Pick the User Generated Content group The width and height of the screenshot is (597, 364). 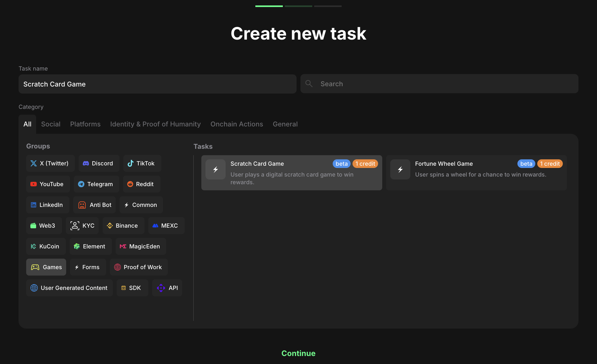(69, 288)
